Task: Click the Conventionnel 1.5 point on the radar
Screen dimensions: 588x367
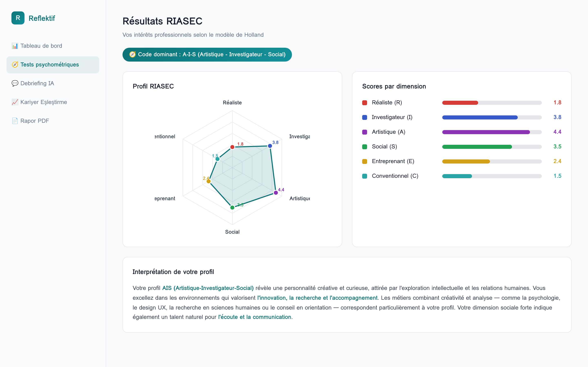Action: point(217,158)
